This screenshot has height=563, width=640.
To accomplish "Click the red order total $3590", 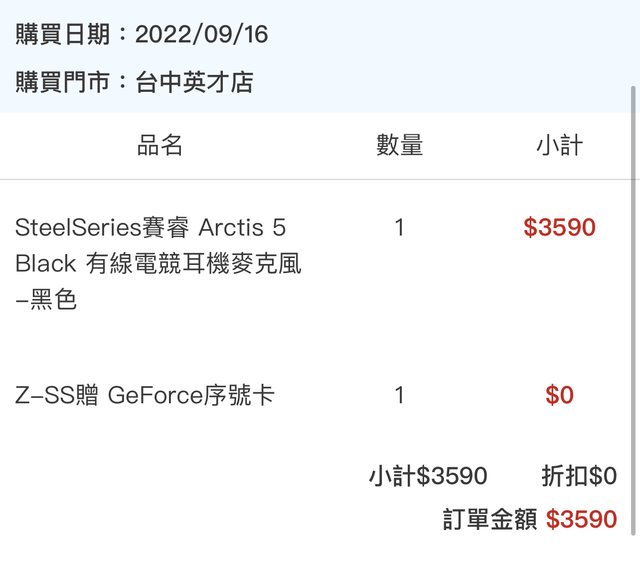I will (x=582, y=519).
